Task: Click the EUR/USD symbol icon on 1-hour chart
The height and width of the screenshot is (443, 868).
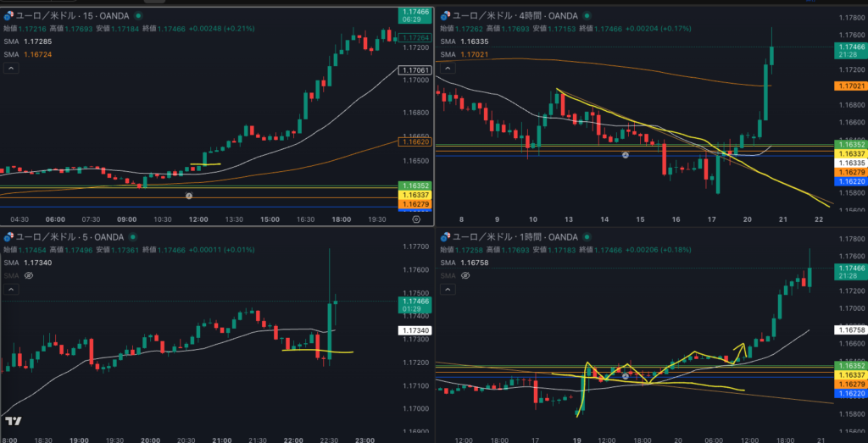Action: (446, 237)
